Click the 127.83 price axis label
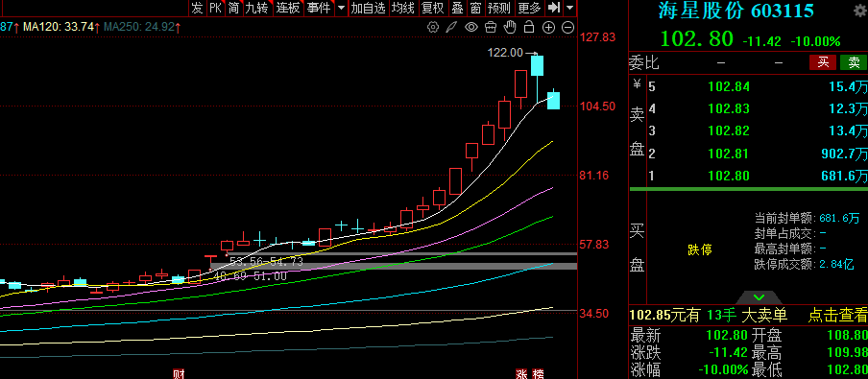 597,37
